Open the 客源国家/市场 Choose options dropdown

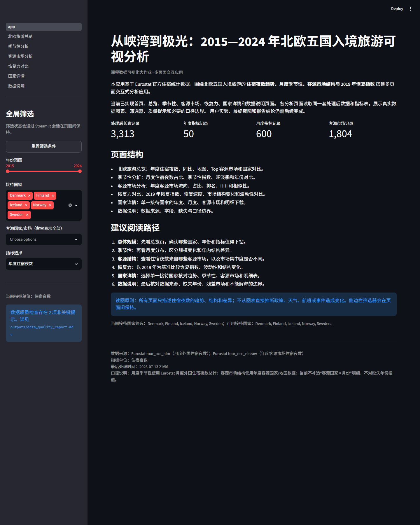44,239
